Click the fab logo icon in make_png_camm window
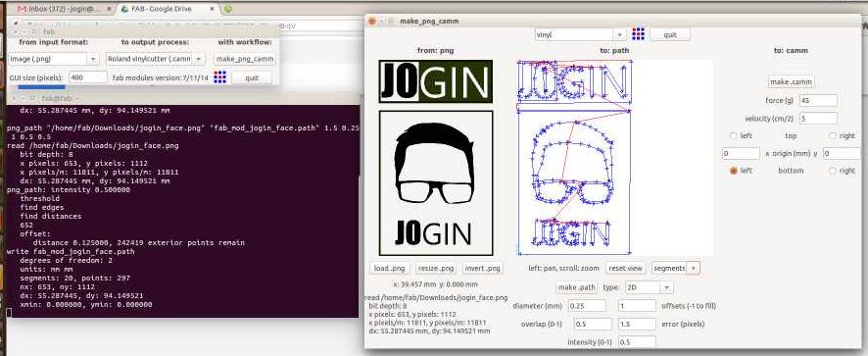This screenshot has width=868, height=356. point(638,33)
